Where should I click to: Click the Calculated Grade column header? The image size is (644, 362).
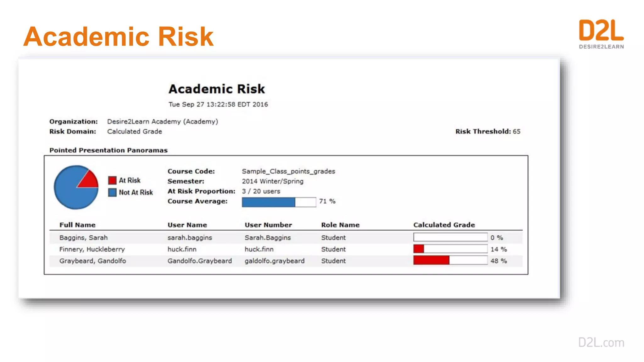pyautogui.click(x=444, y=225)
